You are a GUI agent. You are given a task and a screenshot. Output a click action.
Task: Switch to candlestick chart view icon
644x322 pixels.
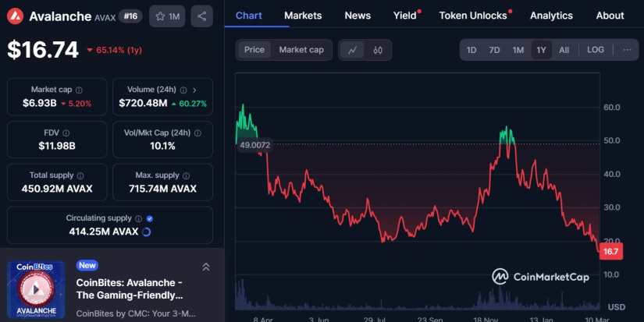378,50
